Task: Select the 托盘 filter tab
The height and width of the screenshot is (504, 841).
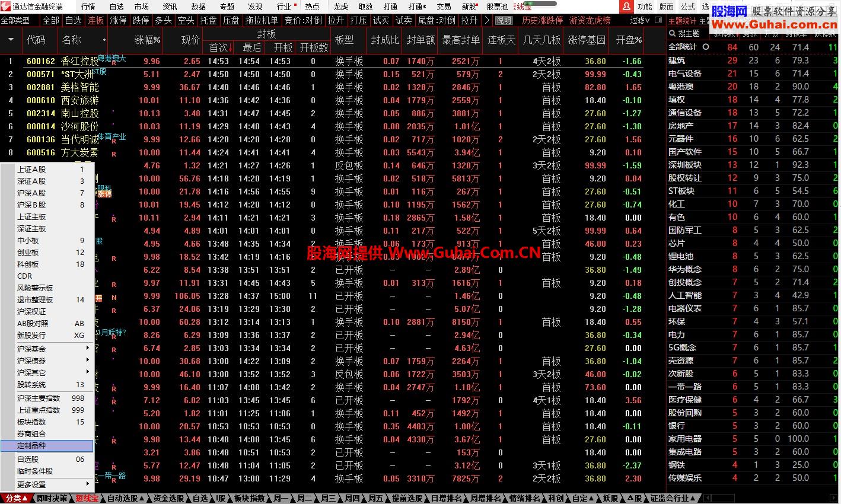Action: pos(208,20)
